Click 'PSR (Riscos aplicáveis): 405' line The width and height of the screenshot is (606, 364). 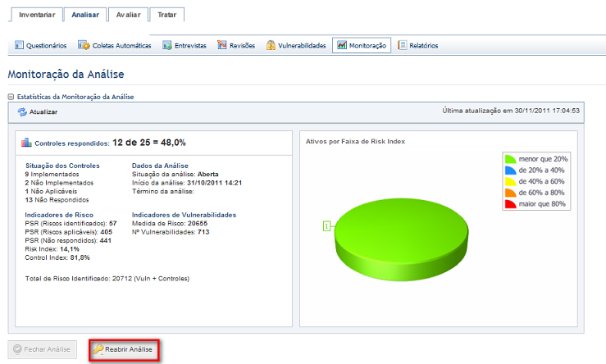tap(68, 232)
